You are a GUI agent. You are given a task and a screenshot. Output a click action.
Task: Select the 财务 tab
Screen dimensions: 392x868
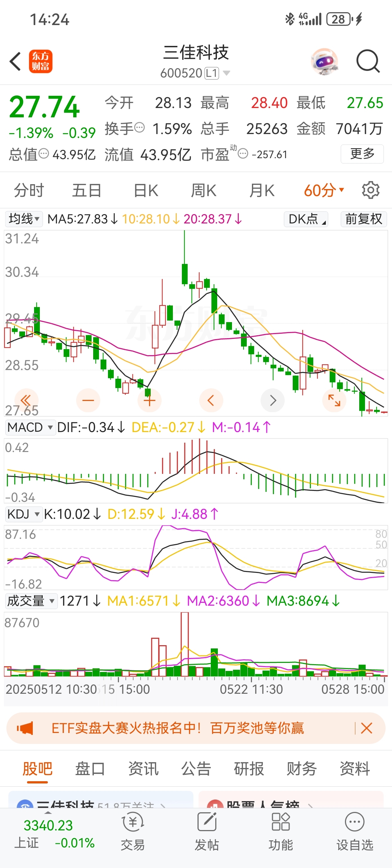(x=302, y=769)
